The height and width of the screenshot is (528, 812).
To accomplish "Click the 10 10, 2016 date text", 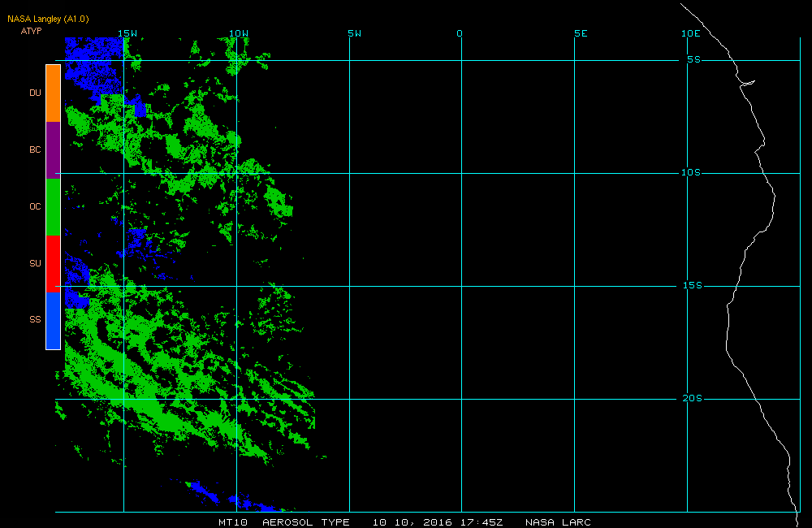I will pos(412,522).
